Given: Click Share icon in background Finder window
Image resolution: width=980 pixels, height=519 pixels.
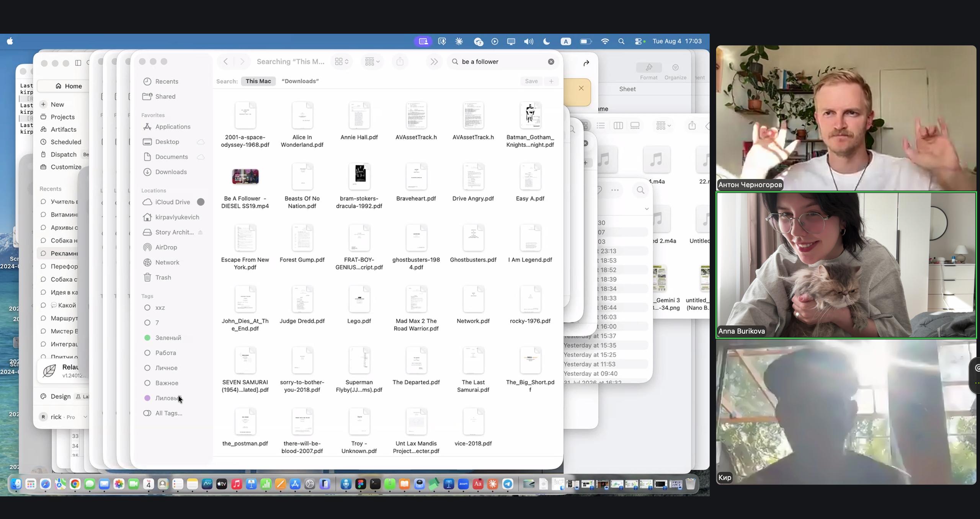Looking at the screenshot, I should point(692,126).
